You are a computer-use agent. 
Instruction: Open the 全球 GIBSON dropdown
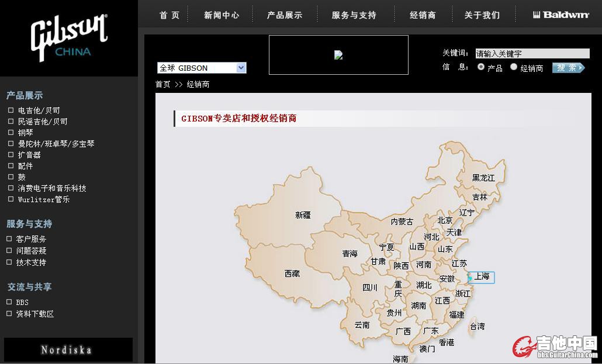point(202,68)
